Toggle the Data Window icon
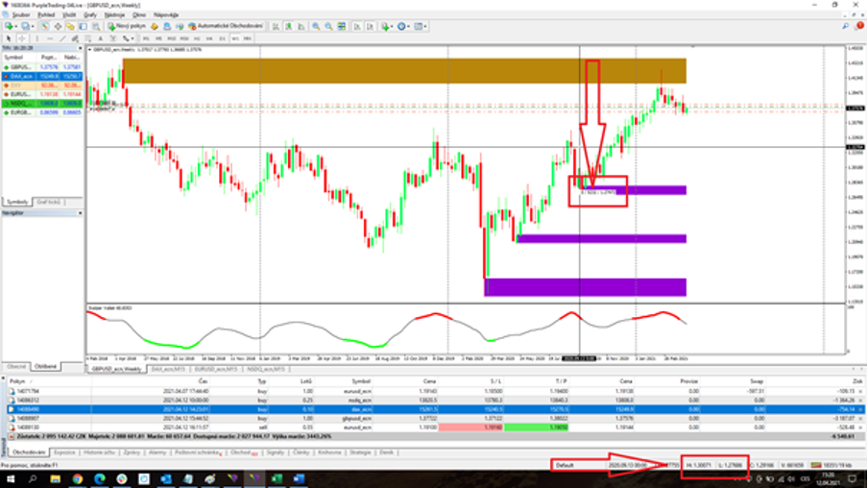This screenshot has height=488, width=868. (x=58, y=26)
